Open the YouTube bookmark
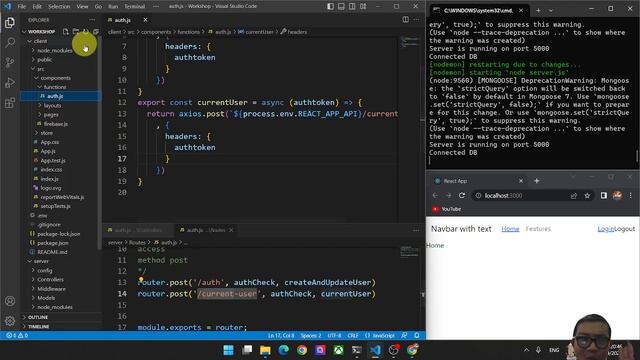Screen dimensions: 640x360 tap(447, 209)
